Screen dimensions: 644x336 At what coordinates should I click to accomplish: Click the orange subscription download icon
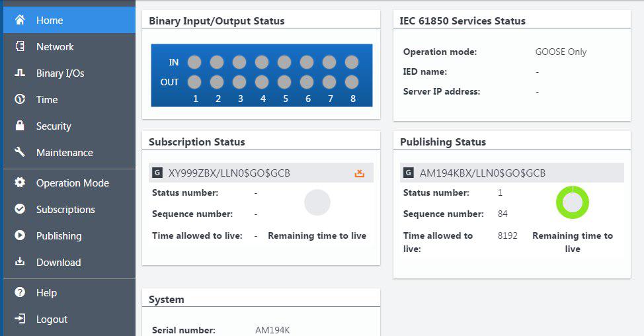(360, 173)
